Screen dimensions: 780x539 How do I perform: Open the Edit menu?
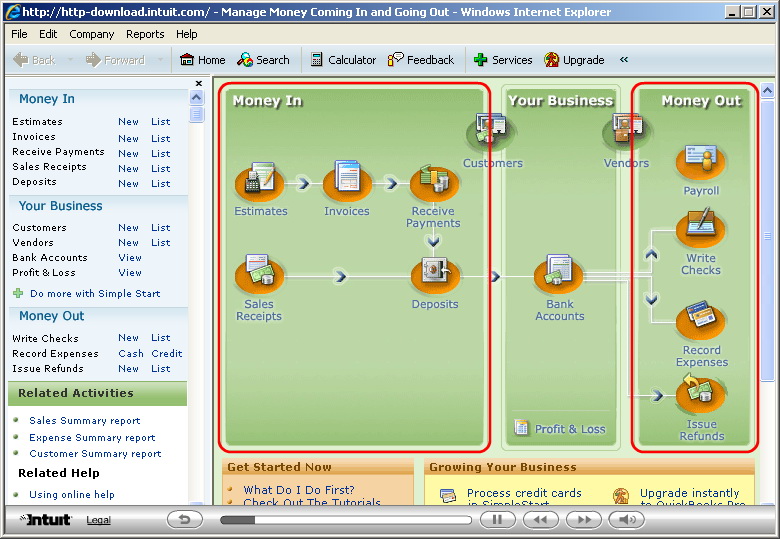(48, 34)
